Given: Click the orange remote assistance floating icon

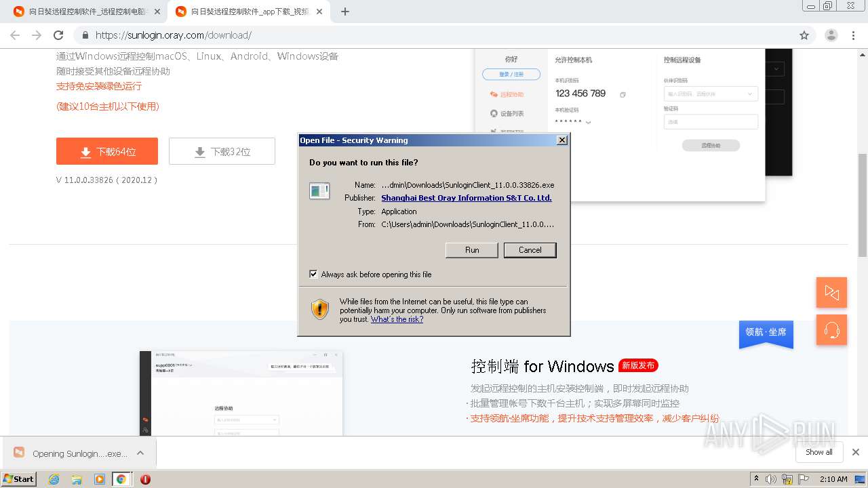Looking at the screenshot, I should [831, 292].
